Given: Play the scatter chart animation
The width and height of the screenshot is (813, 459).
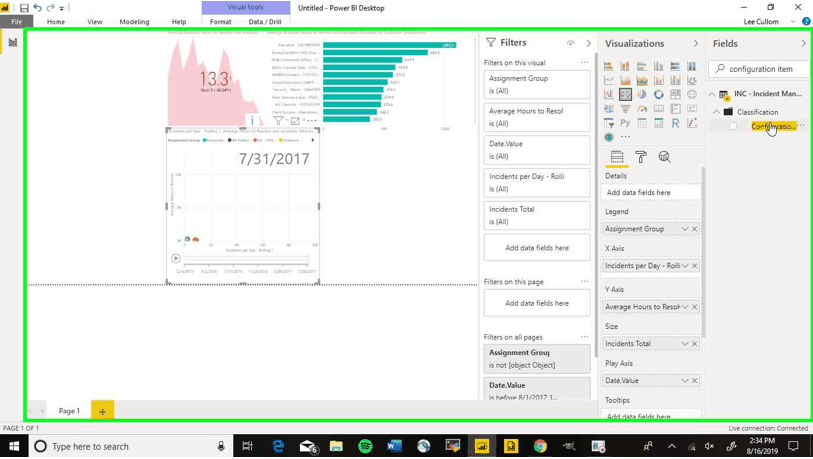Looking at the screenshot, I should pos(176,258).
